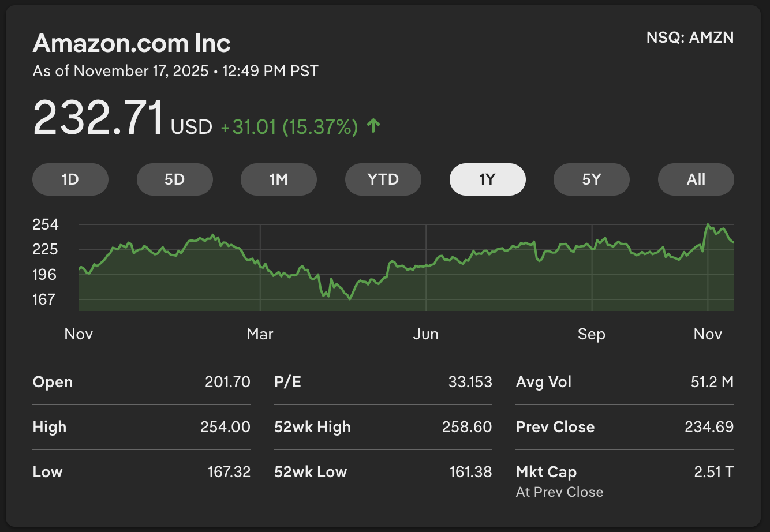
Task: Click the 52wk High value 258.60
Action: (x=467, y=427)
